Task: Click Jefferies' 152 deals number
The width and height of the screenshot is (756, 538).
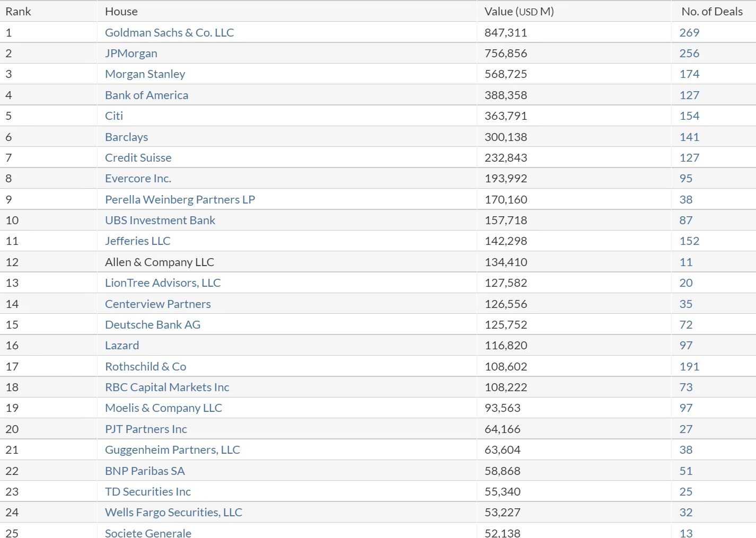Action: point(689,241)
